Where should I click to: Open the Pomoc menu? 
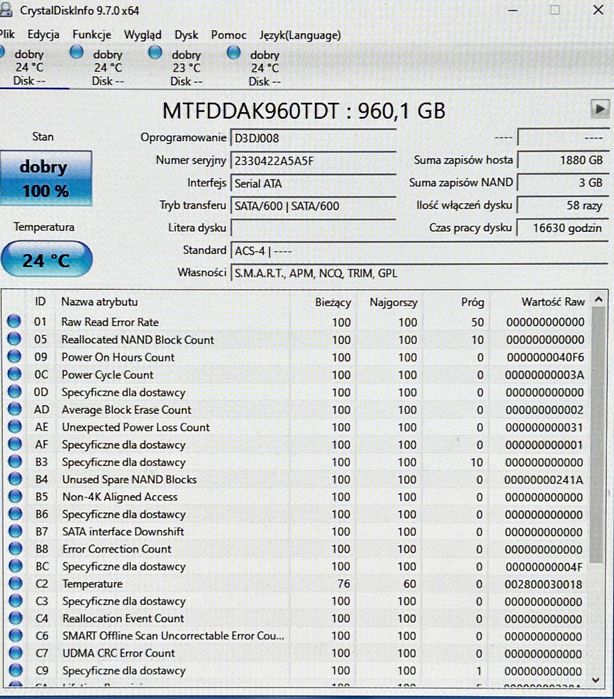pyautogui.click(x=229, y=35)
